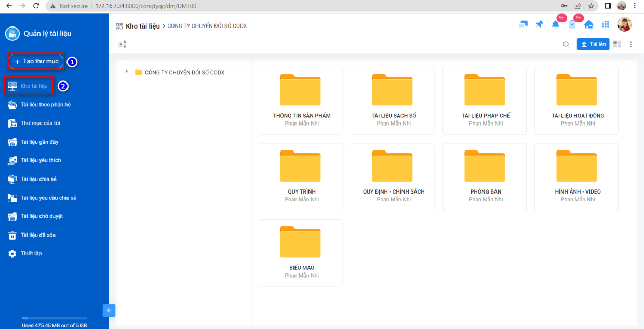This screenshot has width=644, height=329.
Task: Open Tài liệu đã xóa section
Action: pyautogui.click(x=37, y=235)
